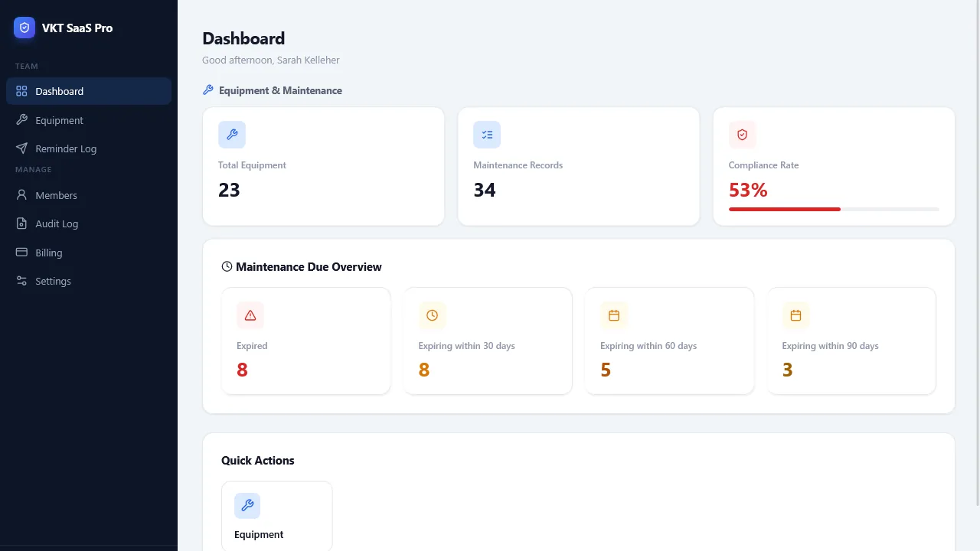Viewport: 980px width, 551px height.
Task: Click the Dashboard page heading
Action: coord(243,38)
